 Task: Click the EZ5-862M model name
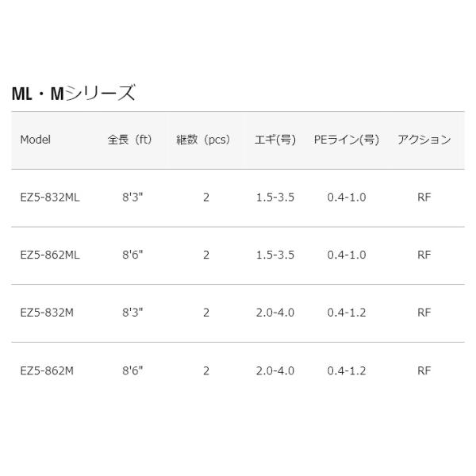coord(47,370)
